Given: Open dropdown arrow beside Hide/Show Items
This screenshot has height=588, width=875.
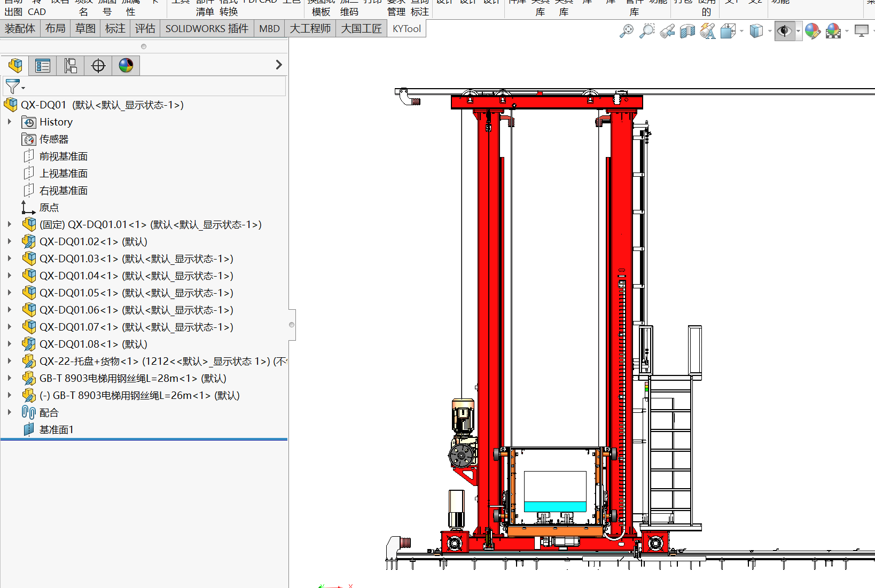Looking at the screenshot, I should click(x=798, y=32).
